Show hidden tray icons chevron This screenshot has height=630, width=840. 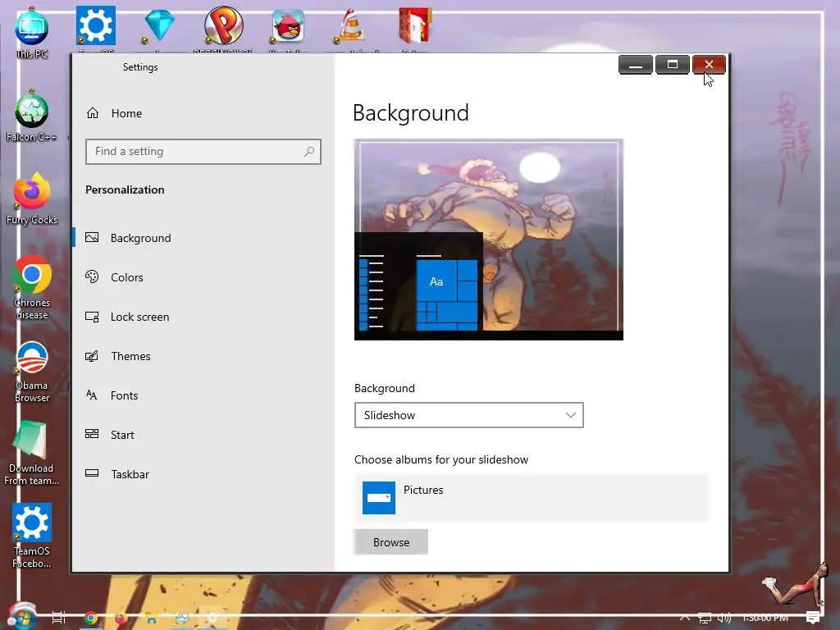[685, 618]
